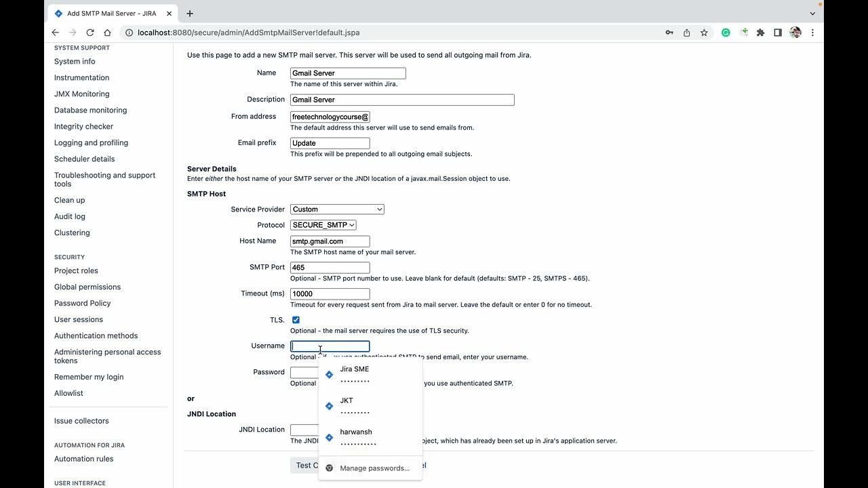Open Automation rules link
The width and height of the screenshot is (868, 488).
coord(83,460)
